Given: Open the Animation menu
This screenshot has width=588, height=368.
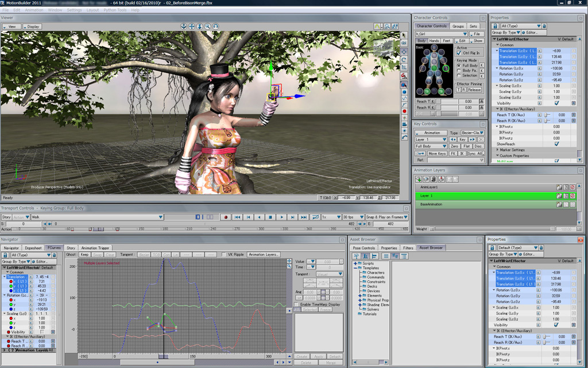Looking at the screenshot, I should coord(34,10).
